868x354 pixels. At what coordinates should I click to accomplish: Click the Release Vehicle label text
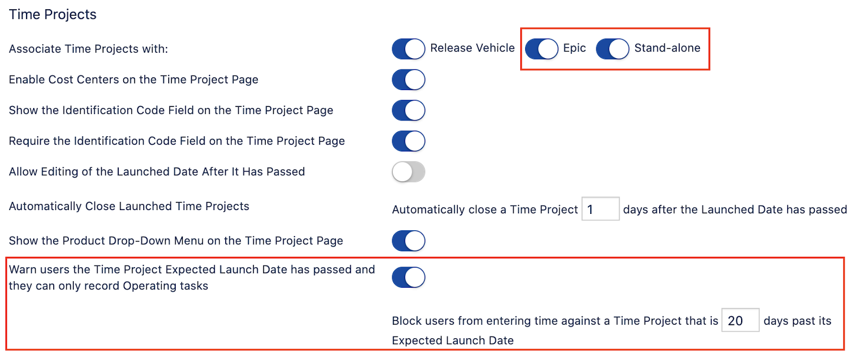click(x=473, y=48)
